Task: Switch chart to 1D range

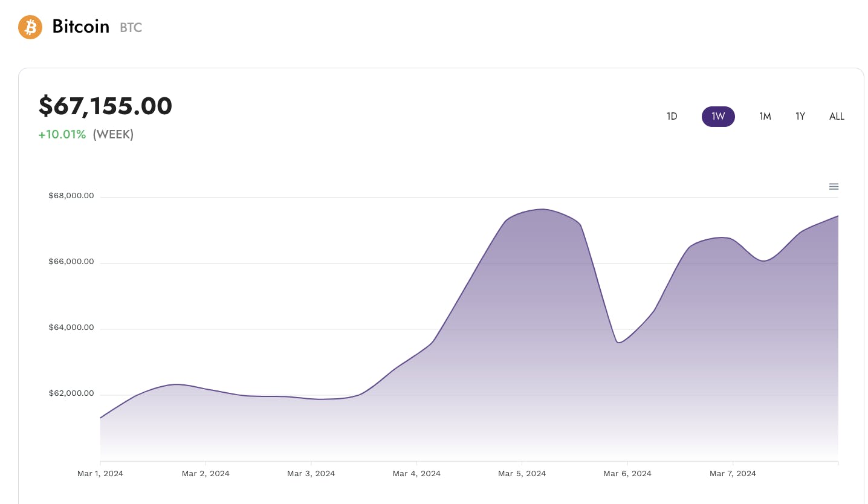Action: (672, 117)
